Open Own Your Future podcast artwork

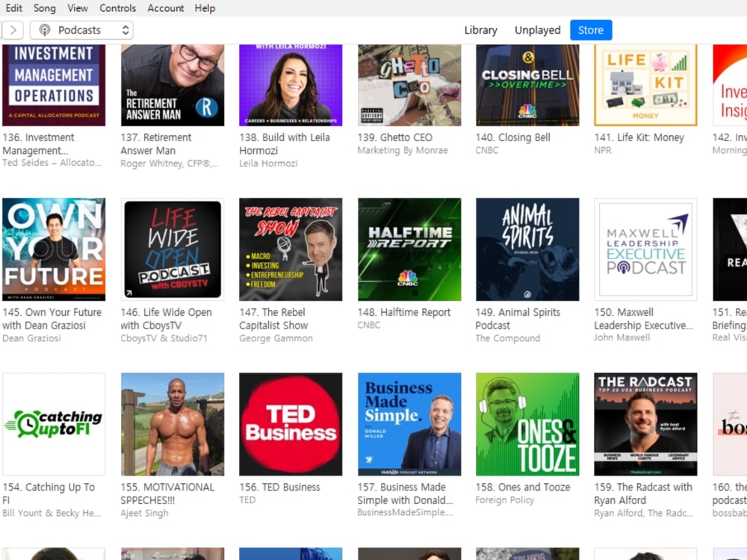[x=54, y=249]
